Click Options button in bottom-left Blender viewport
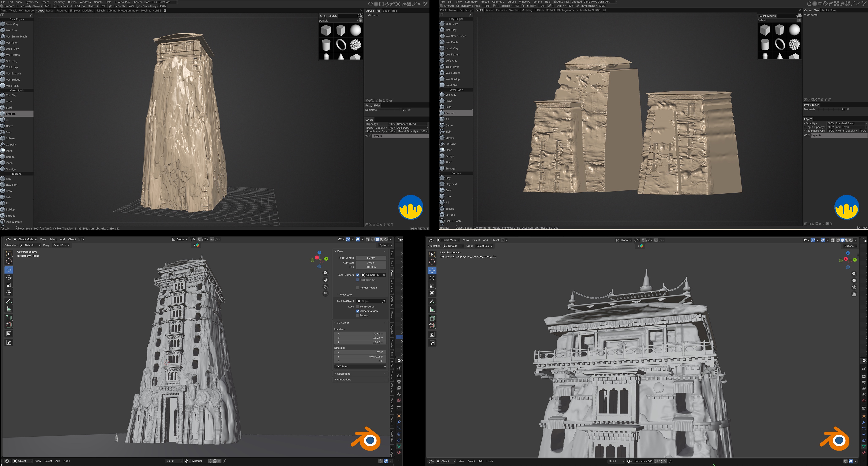Screen dimensions: 868x466 (x=385, y=245)
